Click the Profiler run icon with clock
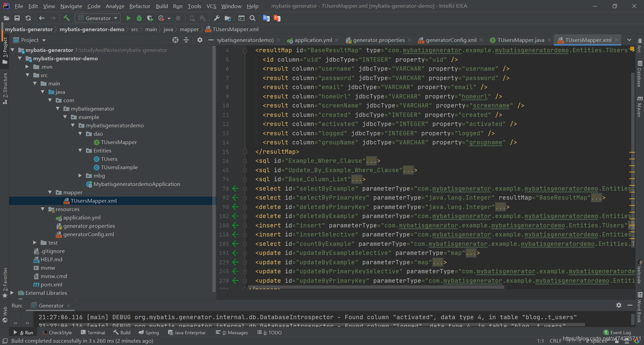The height and width of the screenshot is (345, 644). tap(161, 18)
